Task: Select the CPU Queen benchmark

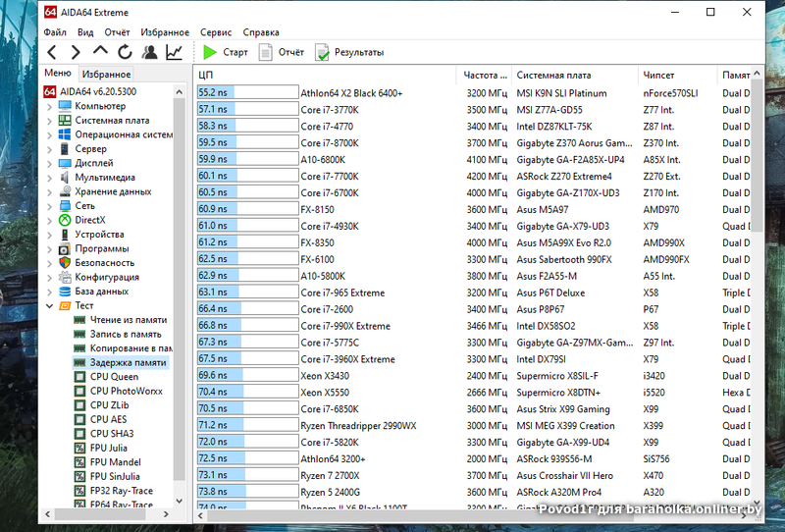Action: click(x=114, y=377)
